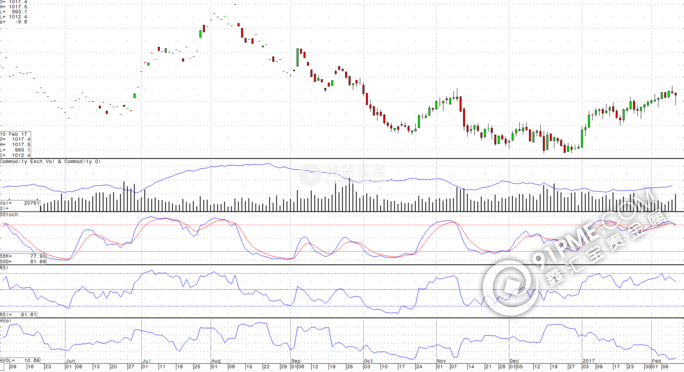684x372 pixels.
Task: Click the 'OI=' readout label
Action: pos(4,208)
